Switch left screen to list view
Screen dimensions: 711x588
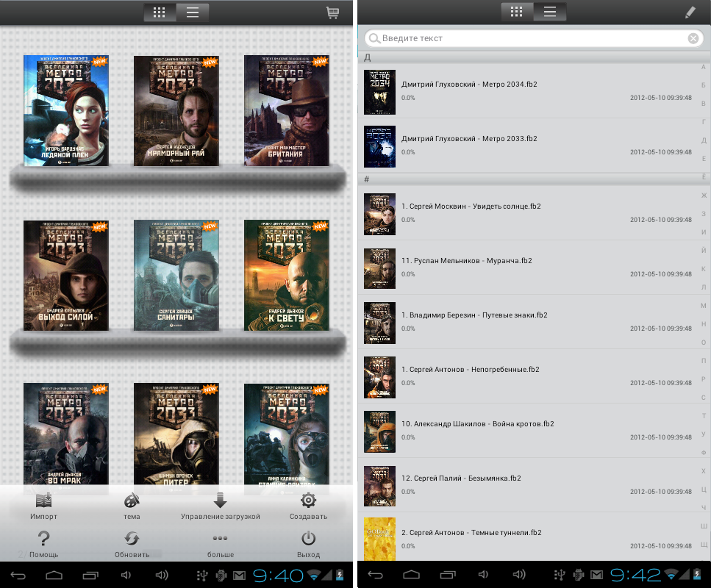pos(192,12)
